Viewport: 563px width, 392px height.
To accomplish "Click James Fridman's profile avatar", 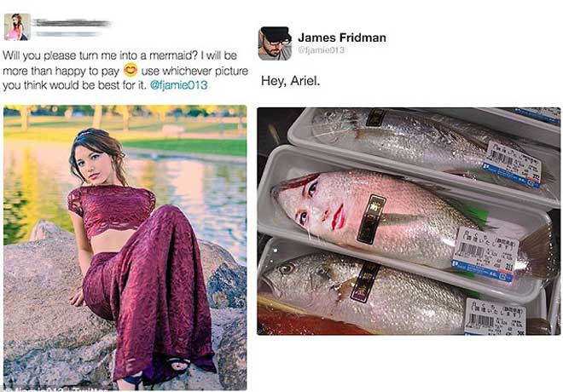I will click(275, 43).
